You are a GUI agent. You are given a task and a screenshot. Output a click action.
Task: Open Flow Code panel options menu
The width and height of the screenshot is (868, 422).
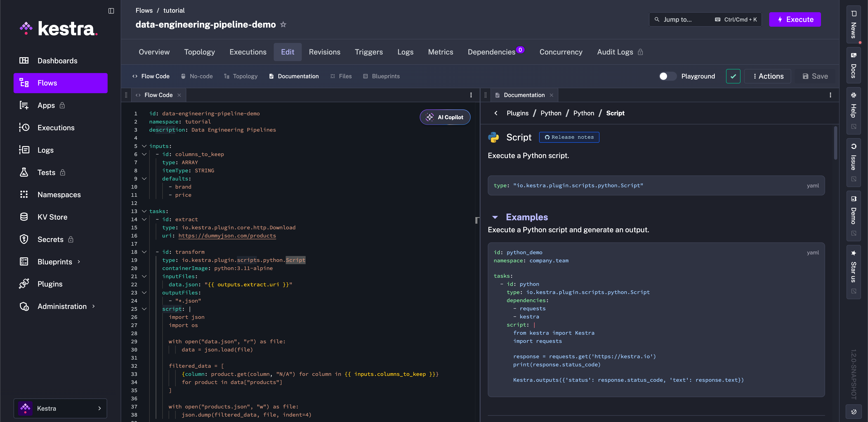(x=471, y=95)
